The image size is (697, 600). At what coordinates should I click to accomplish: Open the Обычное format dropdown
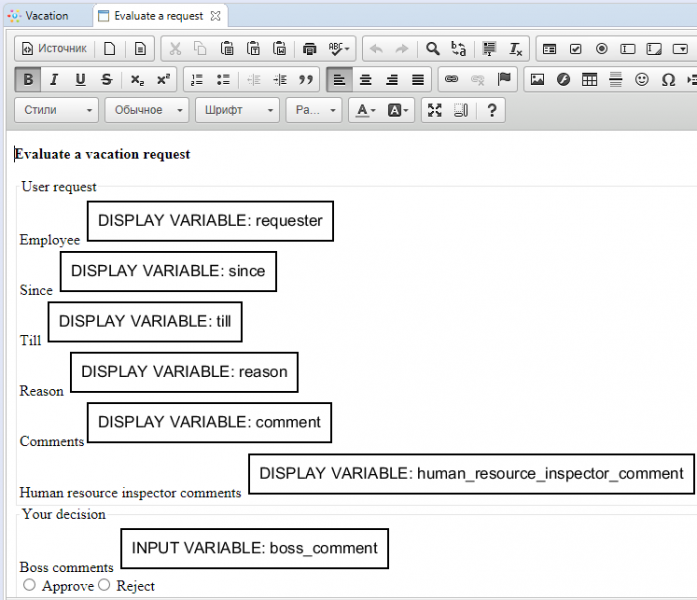[x=146, y=111]
